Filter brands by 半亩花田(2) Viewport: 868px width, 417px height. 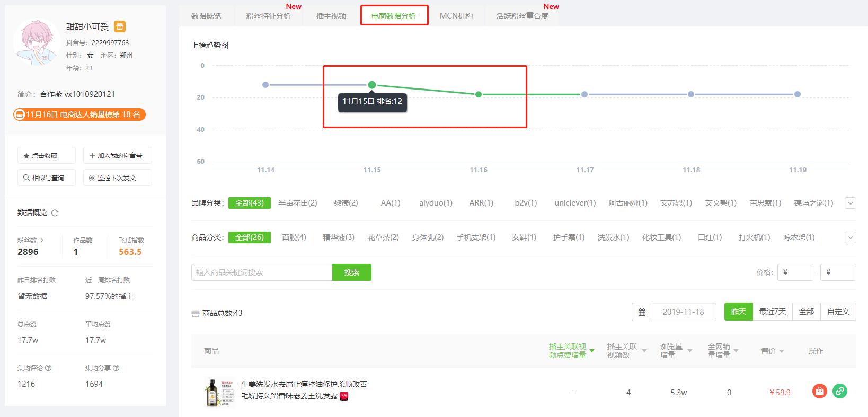[298, 203]
